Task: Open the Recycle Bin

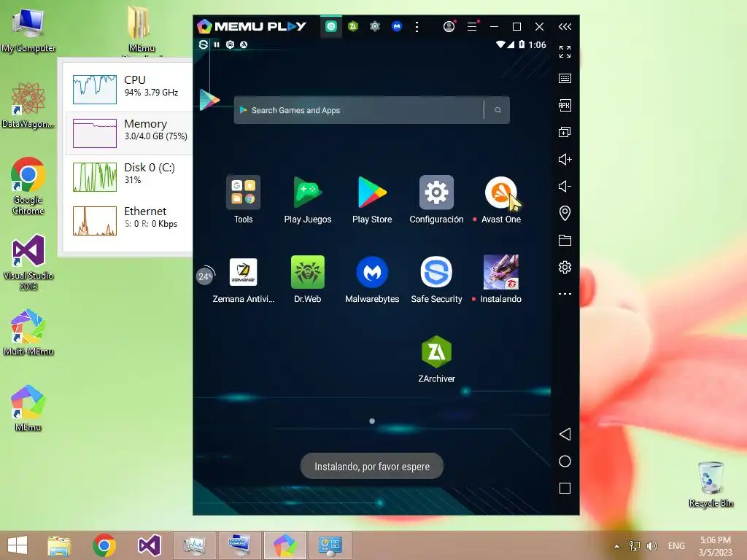Action: [x=711, y=484]
